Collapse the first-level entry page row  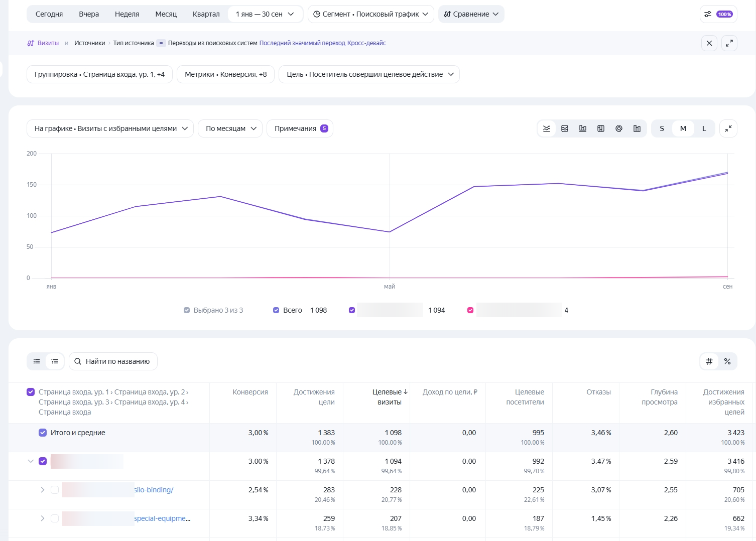pyautogui.click(x=31, y=461)
